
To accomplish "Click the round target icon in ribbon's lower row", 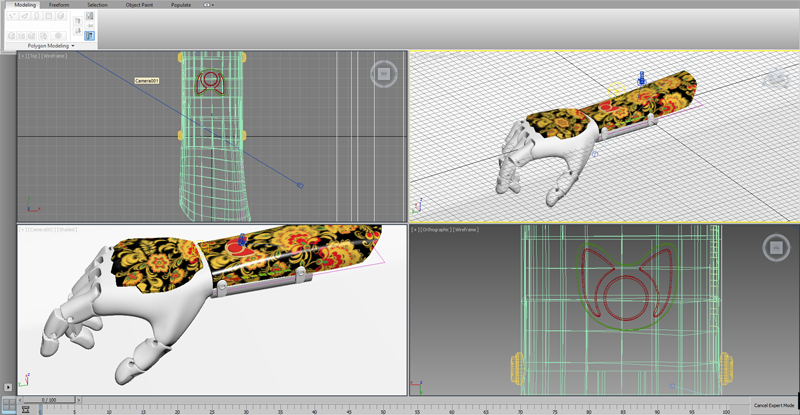I will (x=58, y=36).
